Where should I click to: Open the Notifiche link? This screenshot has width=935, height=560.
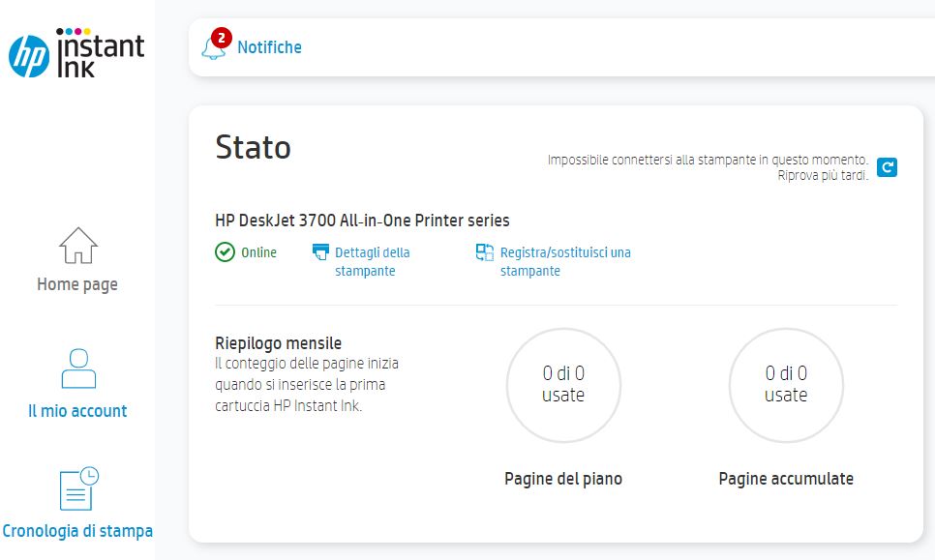tap(269, 47)
